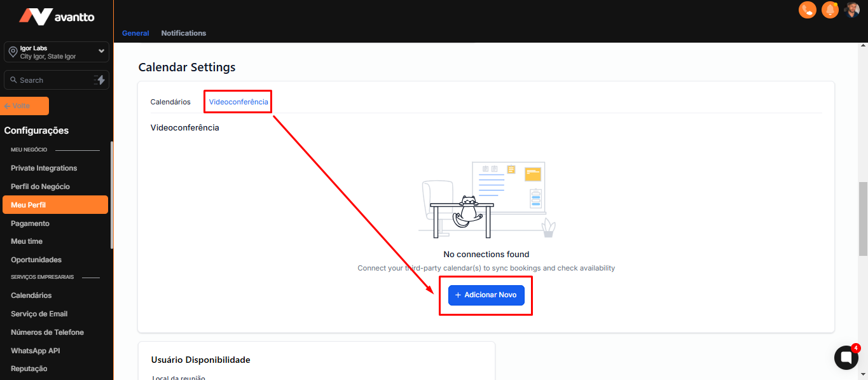Click the page vertical scrollbar

point(863,216)
